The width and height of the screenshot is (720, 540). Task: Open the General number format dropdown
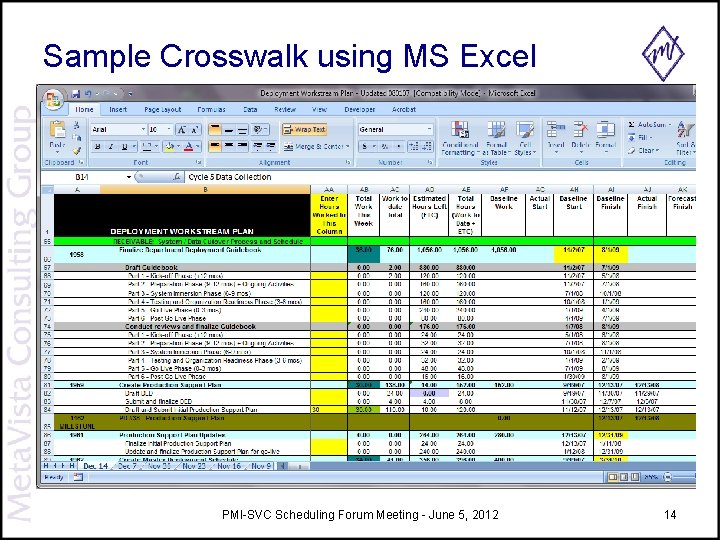pyautogui.click(x=429, y=129)
